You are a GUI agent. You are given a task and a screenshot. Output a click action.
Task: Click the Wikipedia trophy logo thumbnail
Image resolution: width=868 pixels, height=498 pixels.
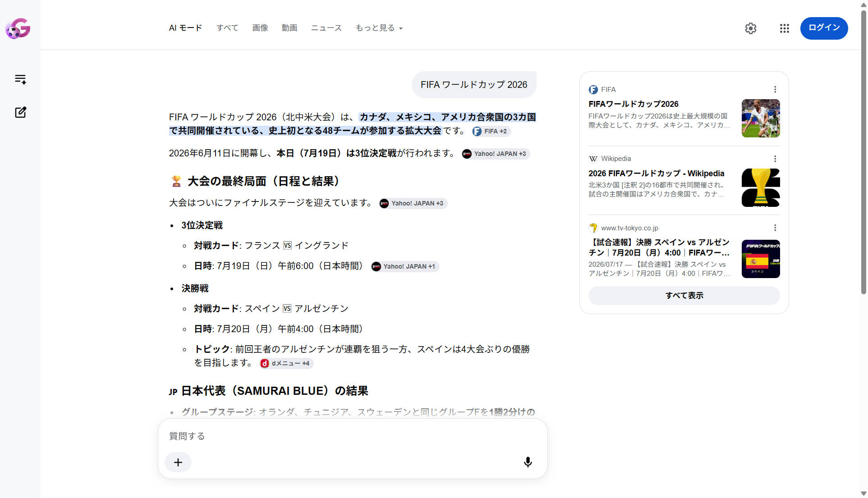761,187
